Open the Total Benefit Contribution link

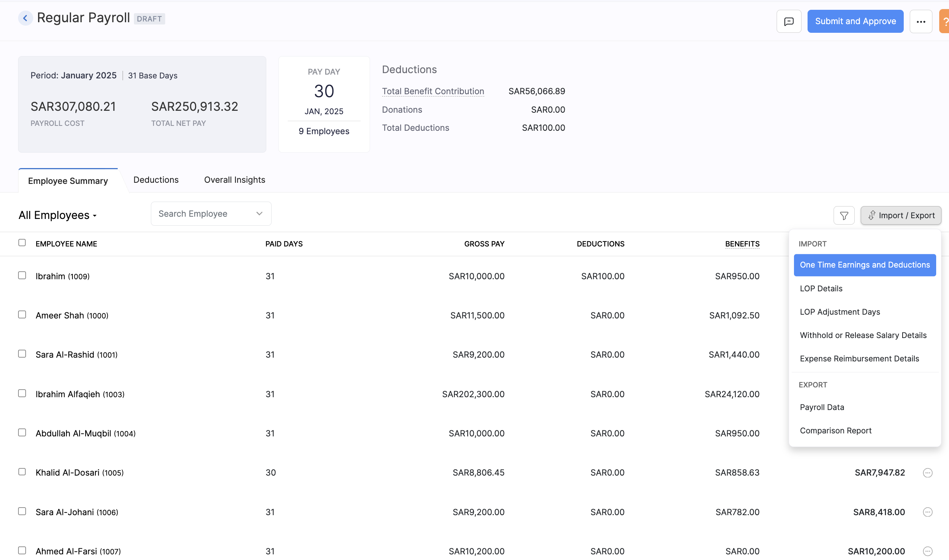433,91
